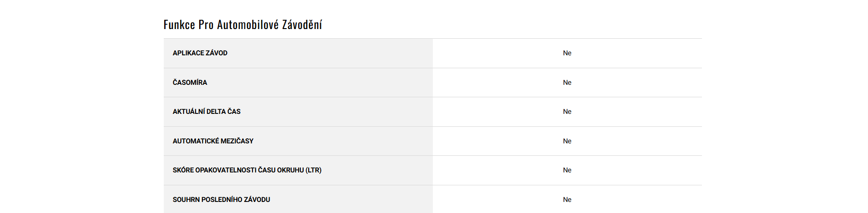Click the word "Okruhu" in the LTR row
The height and width of the screenshot is (213, 868).
tap(290, 170)
